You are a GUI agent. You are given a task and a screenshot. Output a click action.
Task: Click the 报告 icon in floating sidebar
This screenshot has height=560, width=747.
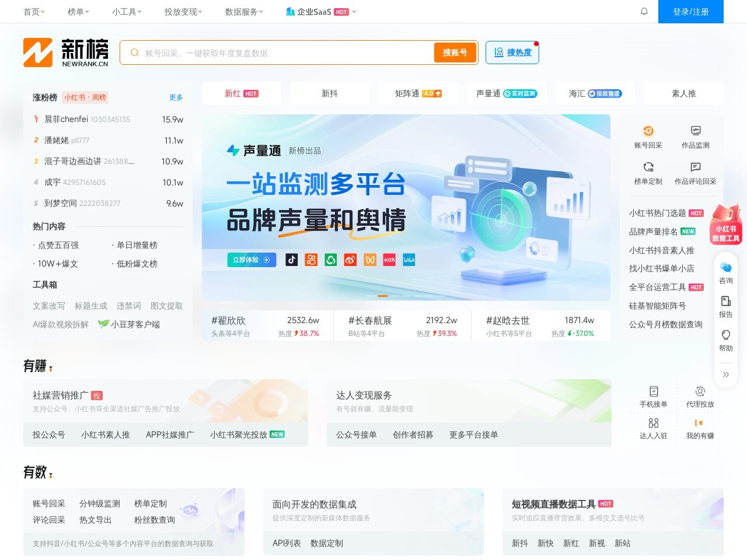[x=725, y=302]
